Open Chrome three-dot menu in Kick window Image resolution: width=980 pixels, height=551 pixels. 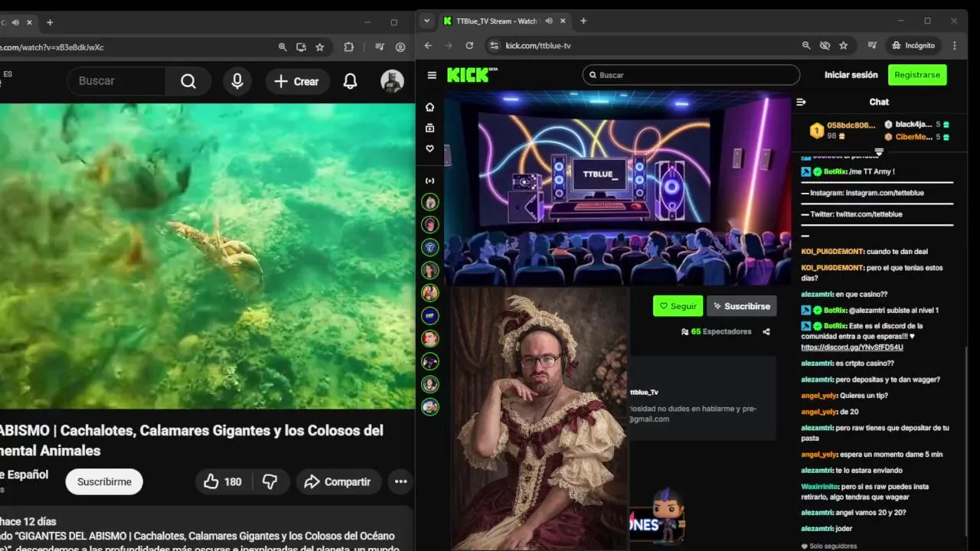point(954,46)
